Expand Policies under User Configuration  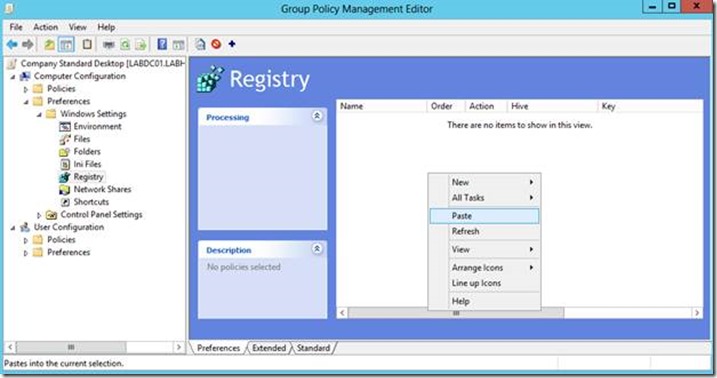(26, 240)
